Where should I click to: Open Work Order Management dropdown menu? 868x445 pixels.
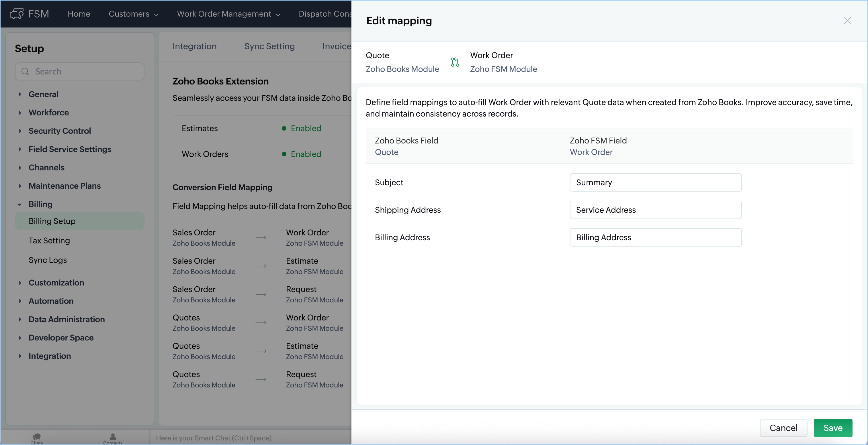(228, 14)
